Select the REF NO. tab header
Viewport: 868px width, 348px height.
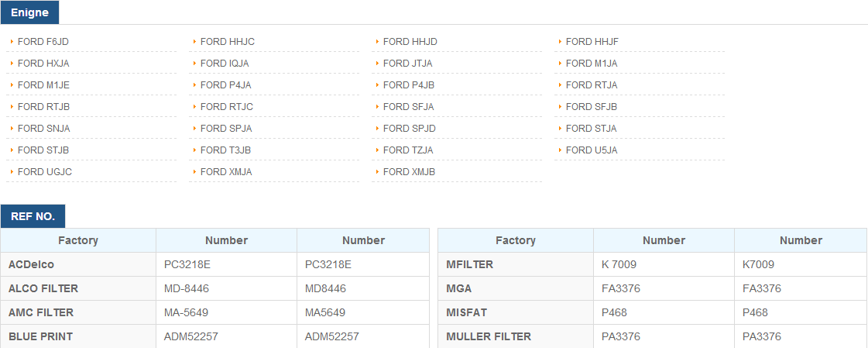33,216
